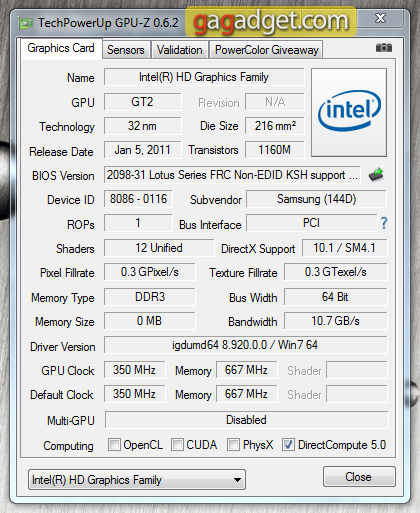Screen dimensions: 420x513
Task: Click the Bandwidth value 10.7 GB/s
Action: pos(336,321)
